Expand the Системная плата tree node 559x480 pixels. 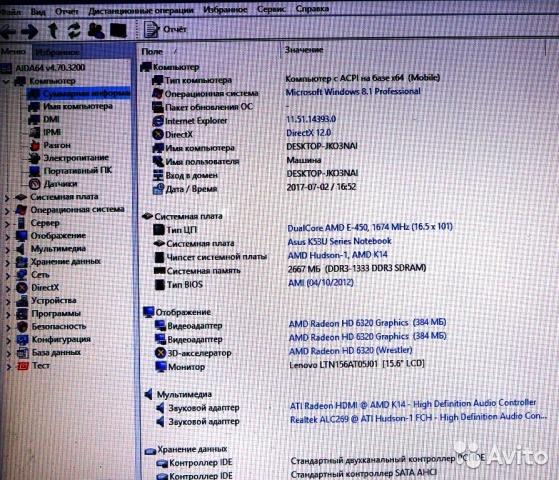click(7, 198)
